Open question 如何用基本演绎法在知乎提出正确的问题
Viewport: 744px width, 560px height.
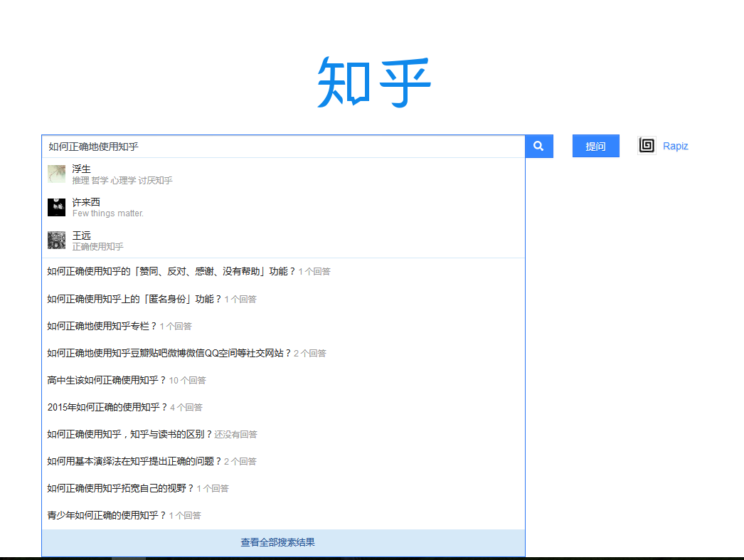[x=283, y=461]
